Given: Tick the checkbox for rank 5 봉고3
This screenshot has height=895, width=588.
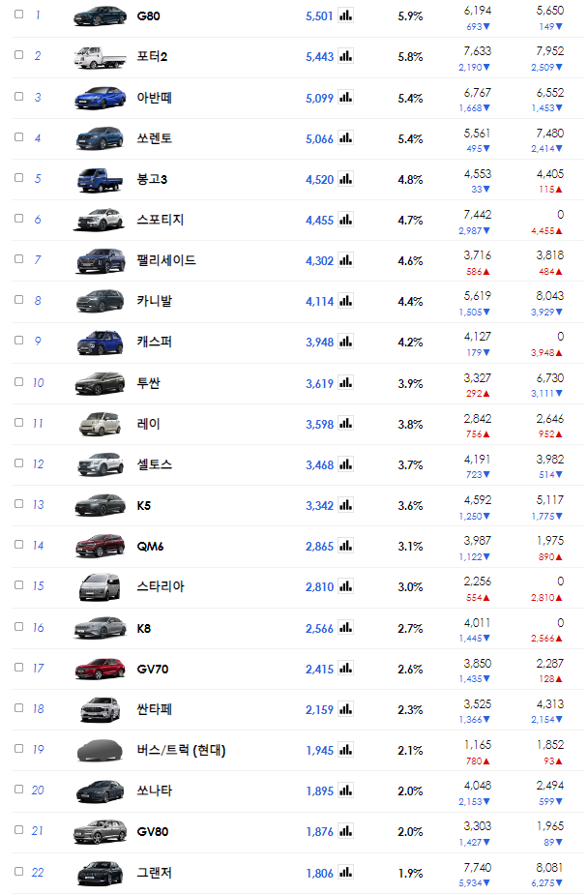Looking at the screenshot, I should (x=18, y=177).
